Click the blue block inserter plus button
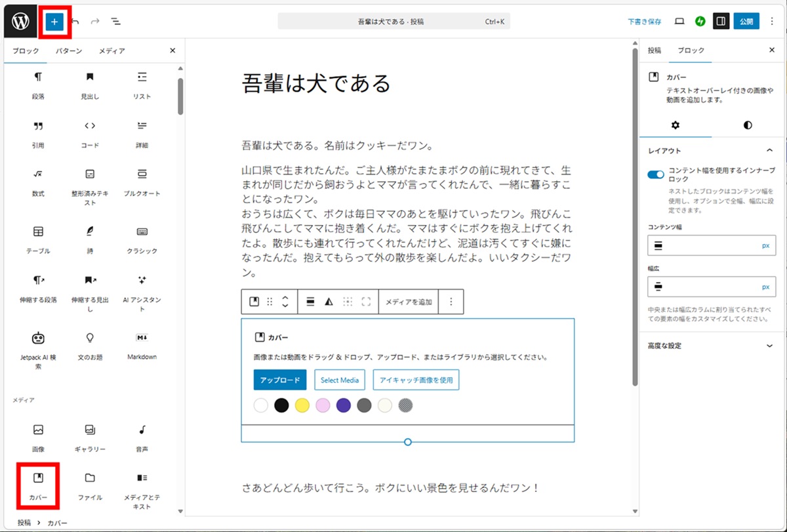This screenshot has width=787, height=532. 54,22
